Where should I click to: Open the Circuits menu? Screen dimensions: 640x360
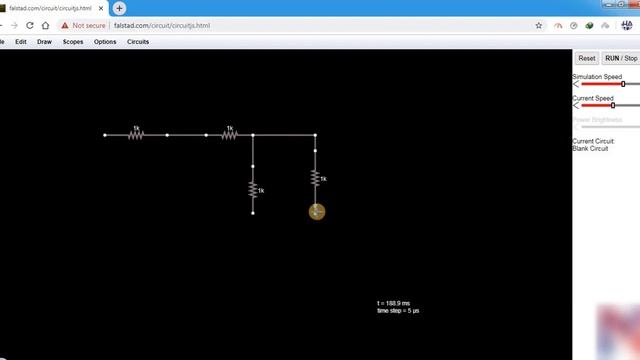click(138, 42)
